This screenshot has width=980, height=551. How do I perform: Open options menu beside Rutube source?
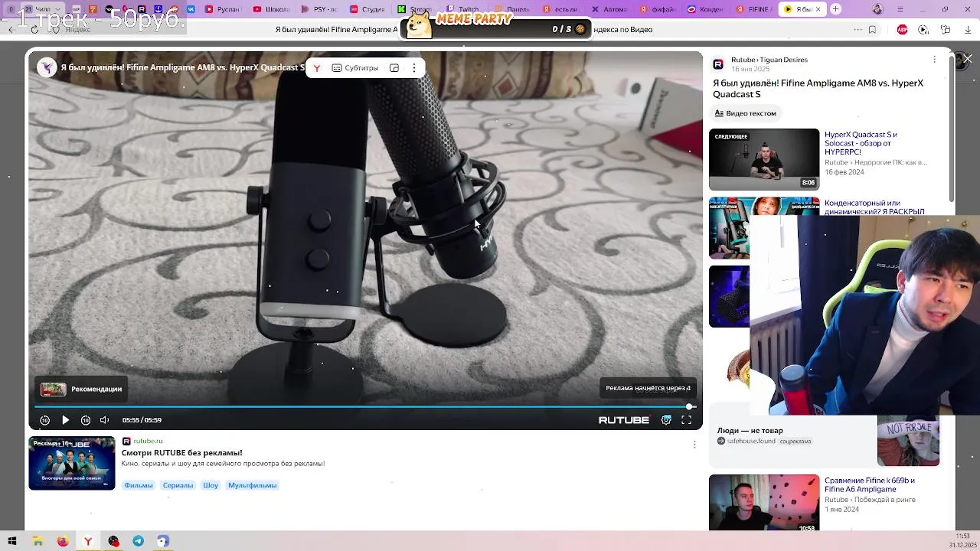pyautogui.click(x=934, y=60)
